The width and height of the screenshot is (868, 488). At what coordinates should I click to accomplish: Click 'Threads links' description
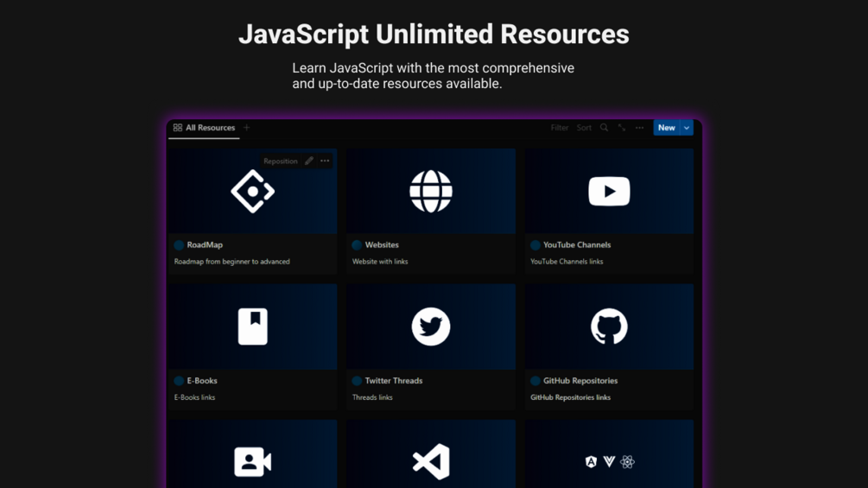point(372,397)
